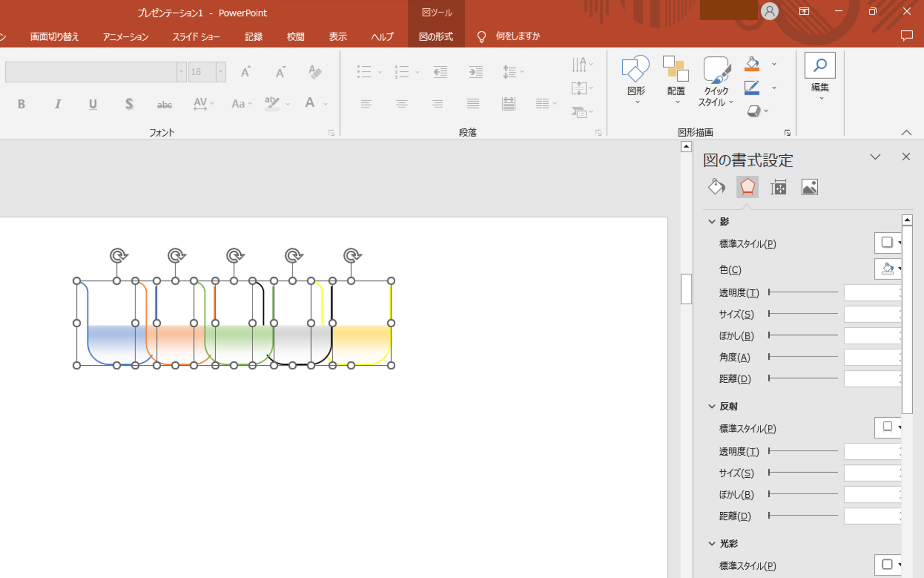Screen dimensions: 924x578
Task: Align text right
Action: point(437,104)
